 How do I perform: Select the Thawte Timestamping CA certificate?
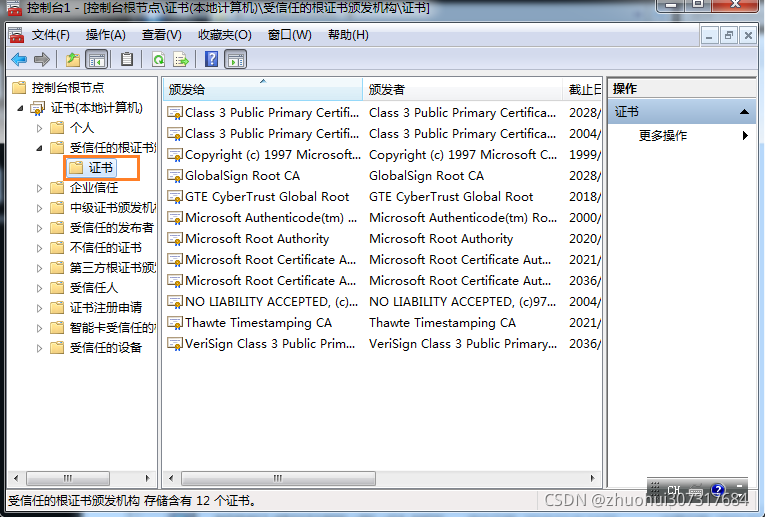tap(258, 323)
